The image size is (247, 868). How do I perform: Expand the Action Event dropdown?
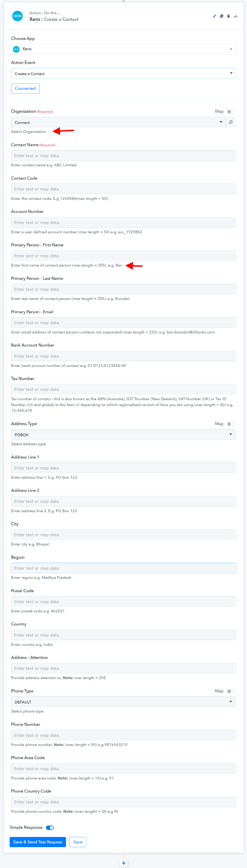point(124,73)
